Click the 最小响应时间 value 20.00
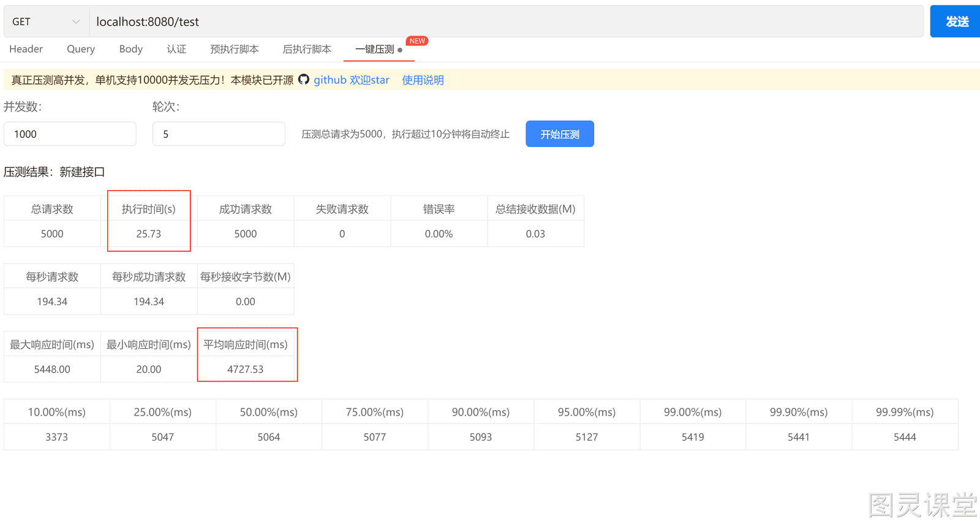The image size is (980, 521). [149, 369]
